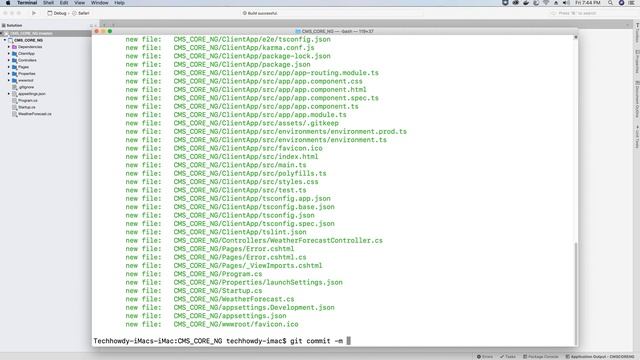Open the Shell menu

click(48, 3)
